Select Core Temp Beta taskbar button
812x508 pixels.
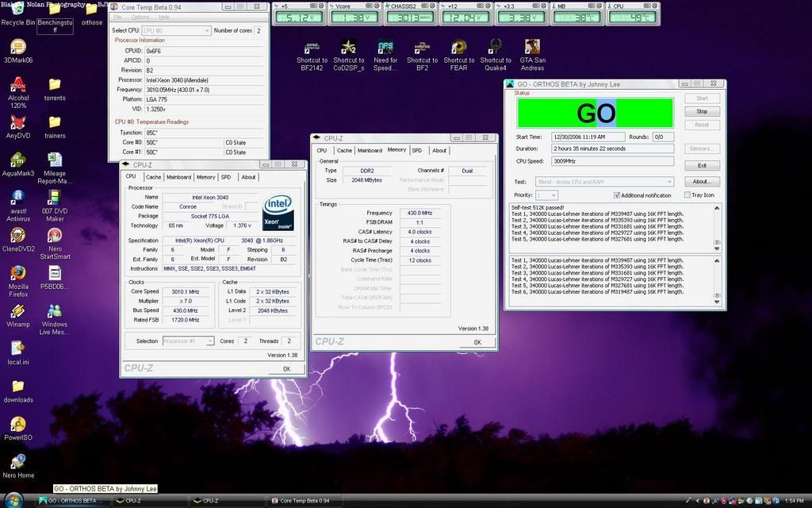click(x=305, y=501)
